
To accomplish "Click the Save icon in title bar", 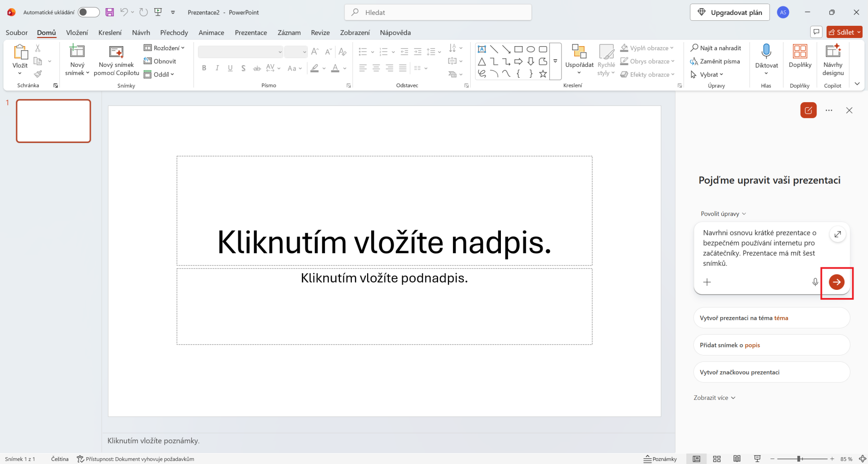I will click(x=109, y=12).
